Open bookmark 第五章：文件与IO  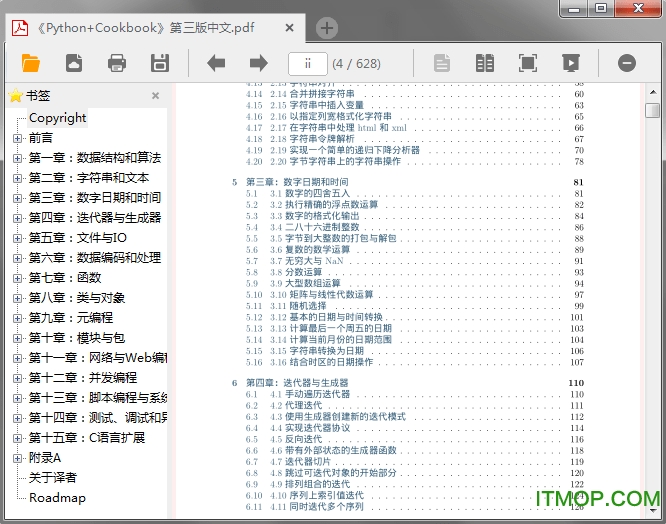point(78,238)
